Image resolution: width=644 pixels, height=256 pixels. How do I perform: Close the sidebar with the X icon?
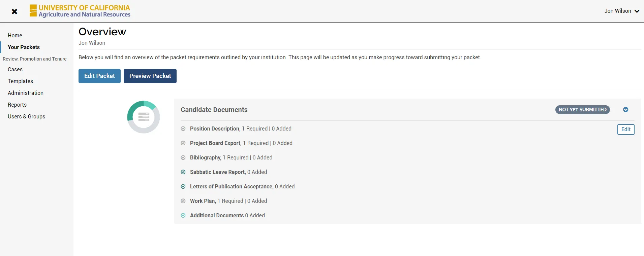click(14, 11)
